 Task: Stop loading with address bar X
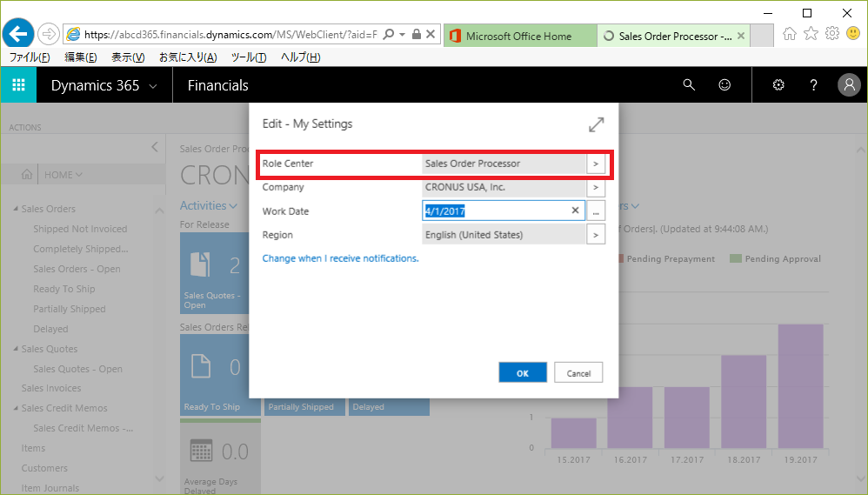tap(431, 34)
